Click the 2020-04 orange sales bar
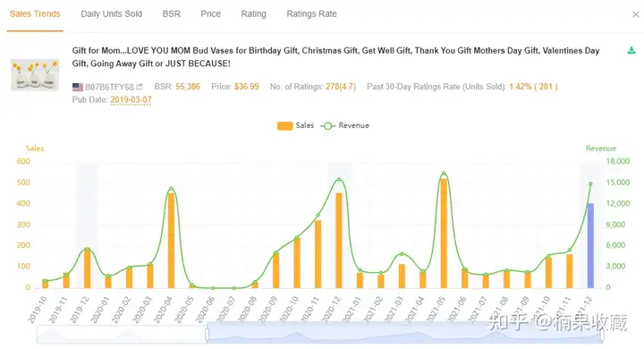The width and height of the screenshot is (644, 349). coord(171,241)
